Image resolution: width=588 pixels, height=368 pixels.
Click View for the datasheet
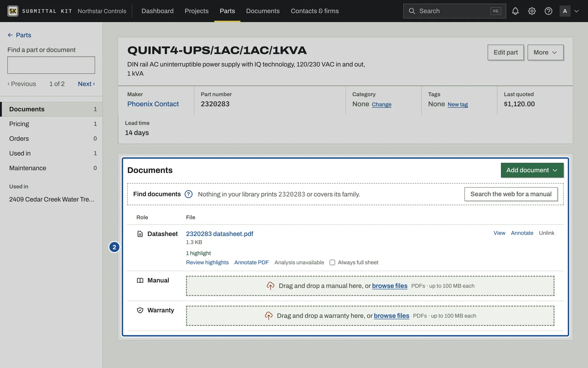point(499,233)
